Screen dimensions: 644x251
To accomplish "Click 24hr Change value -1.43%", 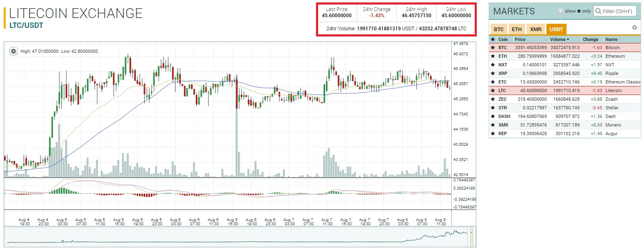I will click(377, 16).
